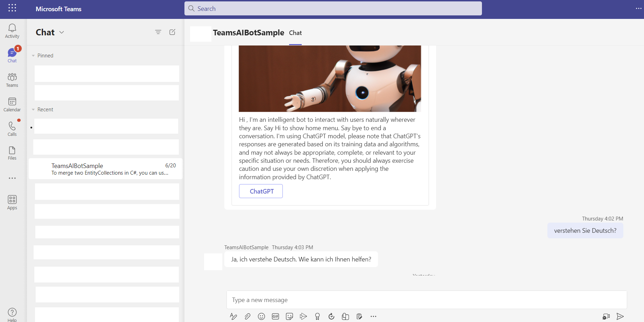This screenshot has height=322, width=644.
Task: Show more messaging extensions
Action: [373, 316]
